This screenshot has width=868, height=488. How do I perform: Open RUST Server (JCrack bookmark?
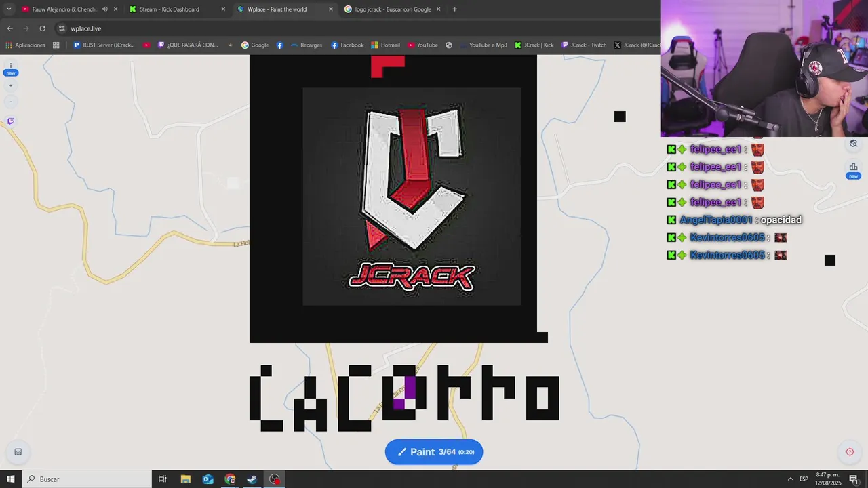[x=103, y=45]
